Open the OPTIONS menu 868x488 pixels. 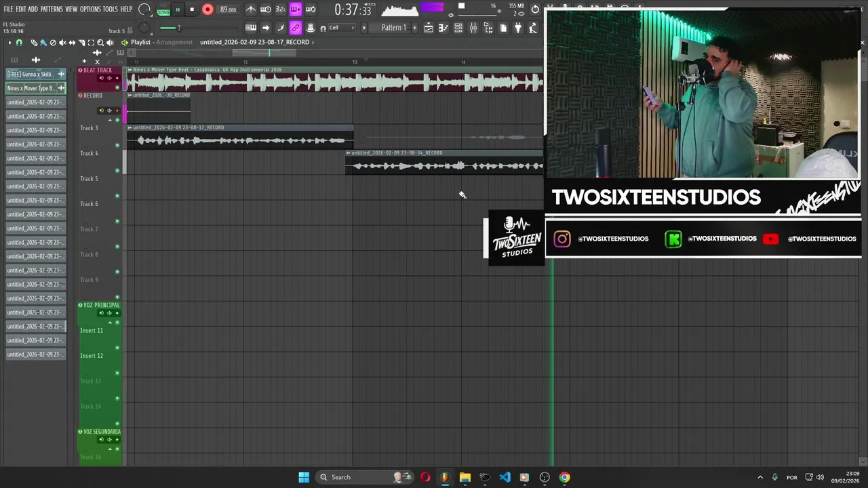(90, 9)
